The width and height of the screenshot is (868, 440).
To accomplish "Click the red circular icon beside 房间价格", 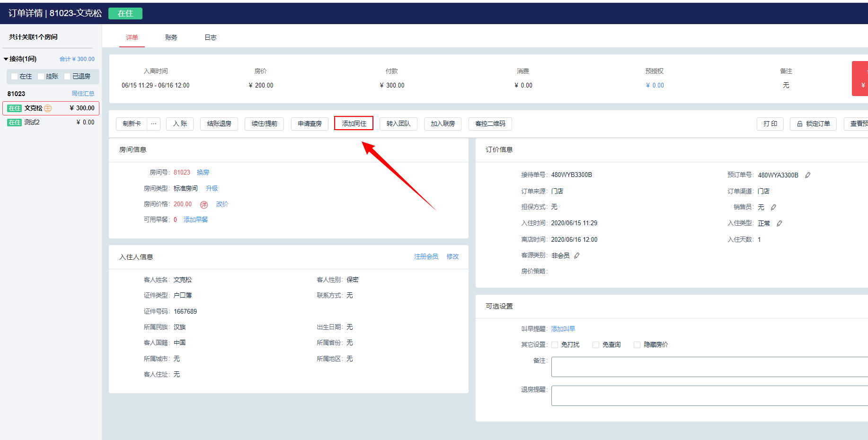I will pyautogui.click(x=204, y=204).
